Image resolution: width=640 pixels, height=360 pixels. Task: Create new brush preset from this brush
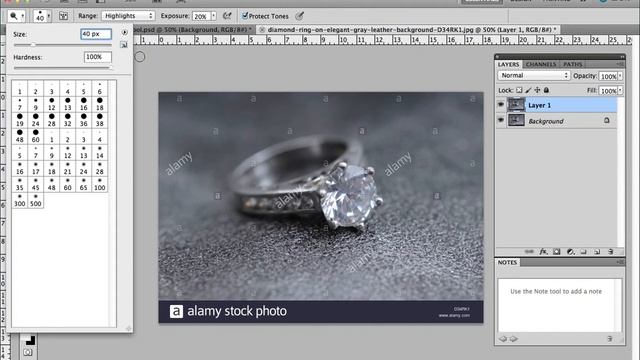(x=124, y=44)
